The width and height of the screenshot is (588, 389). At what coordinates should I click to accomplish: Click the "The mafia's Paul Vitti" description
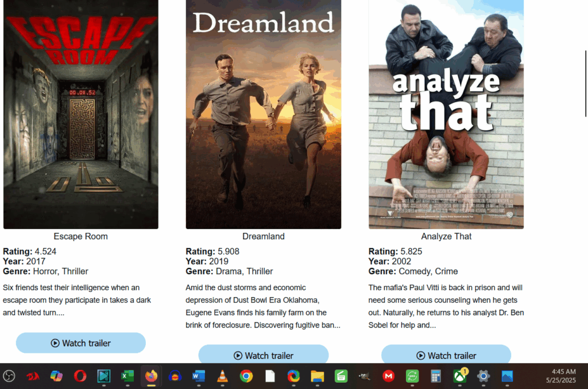446,306
